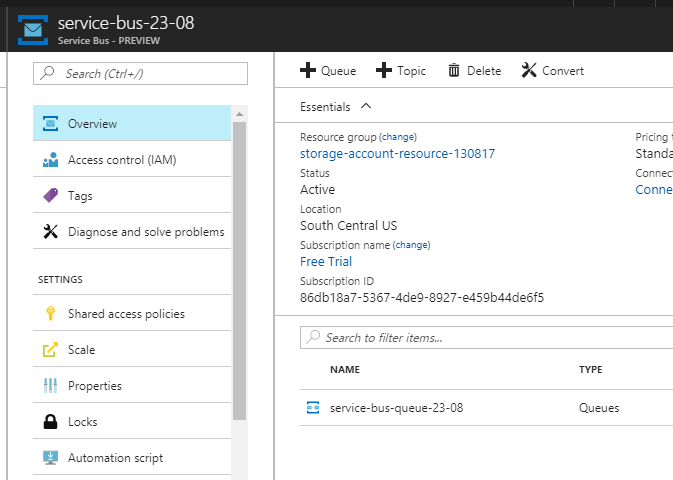Screen dimensions: 673x480
Task: Click the Locks padlock icon
Action: [x=50, y=422]
